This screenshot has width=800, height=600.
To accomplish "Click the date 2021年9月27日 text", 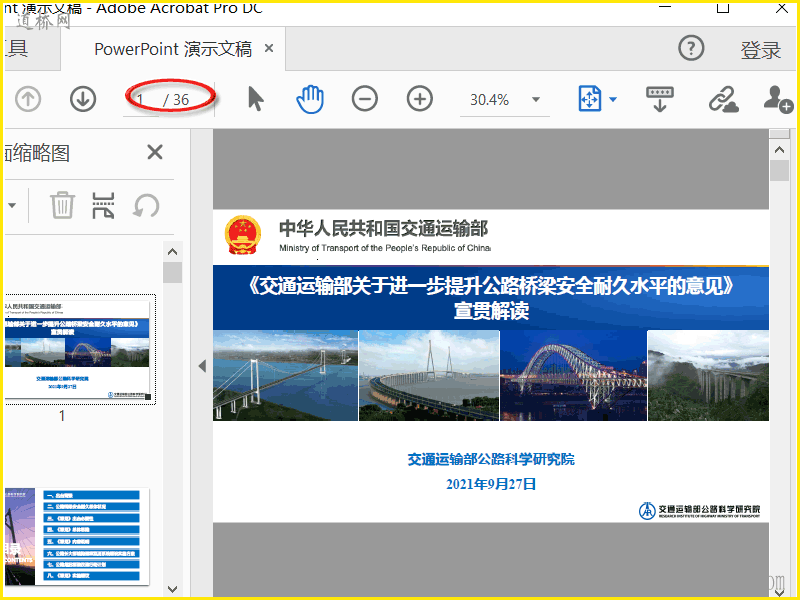I will coord(491,484).
